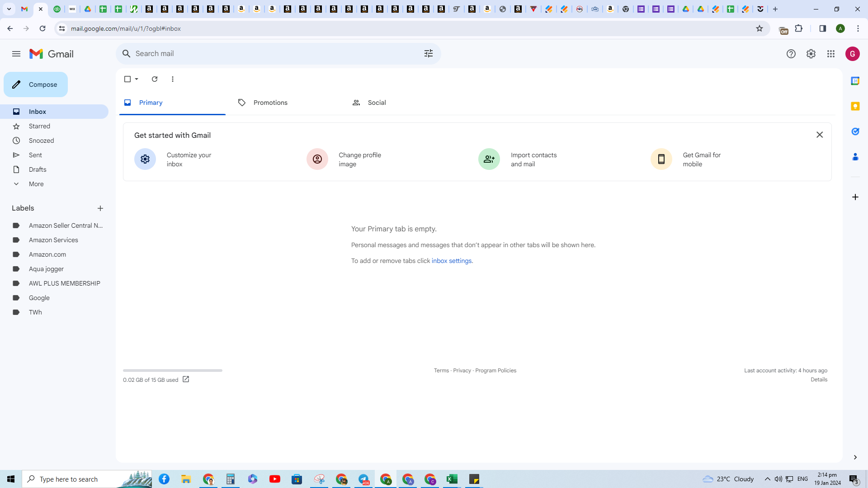Follow the inbox settings link
This screenshot has height=488, width=868.
[x=451, y=261]
